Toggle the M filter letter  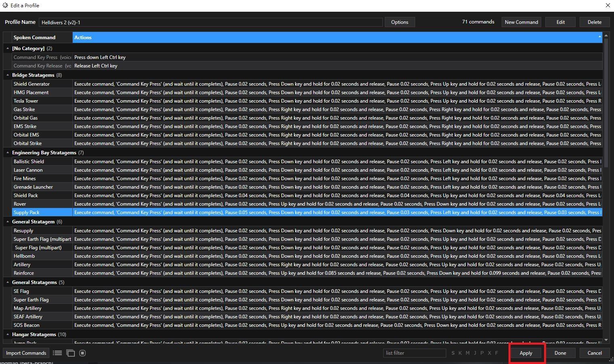(x=468, y=353)
